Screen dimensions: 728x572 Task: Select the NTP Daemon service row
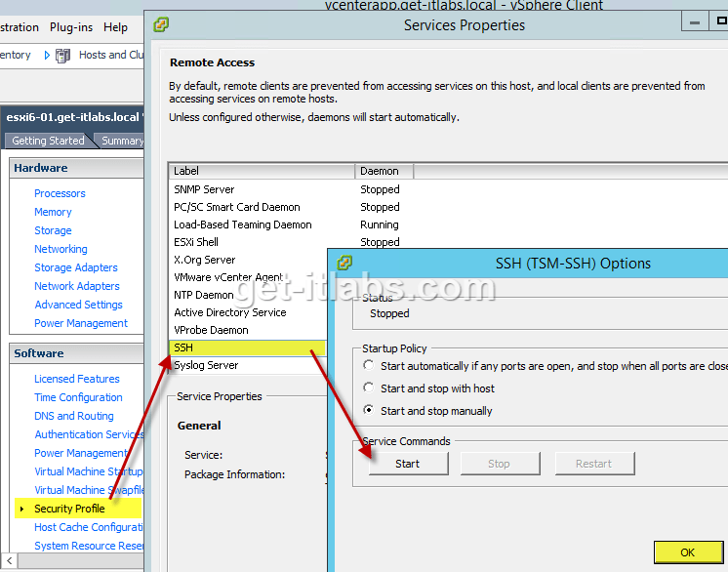pyautogui.click(x=249, y=296)
